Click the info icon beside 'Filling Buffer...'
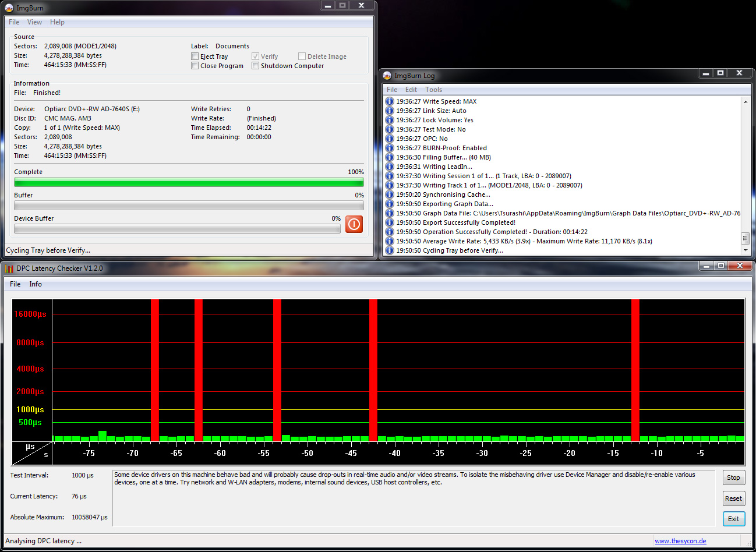 tap(390, 157)
